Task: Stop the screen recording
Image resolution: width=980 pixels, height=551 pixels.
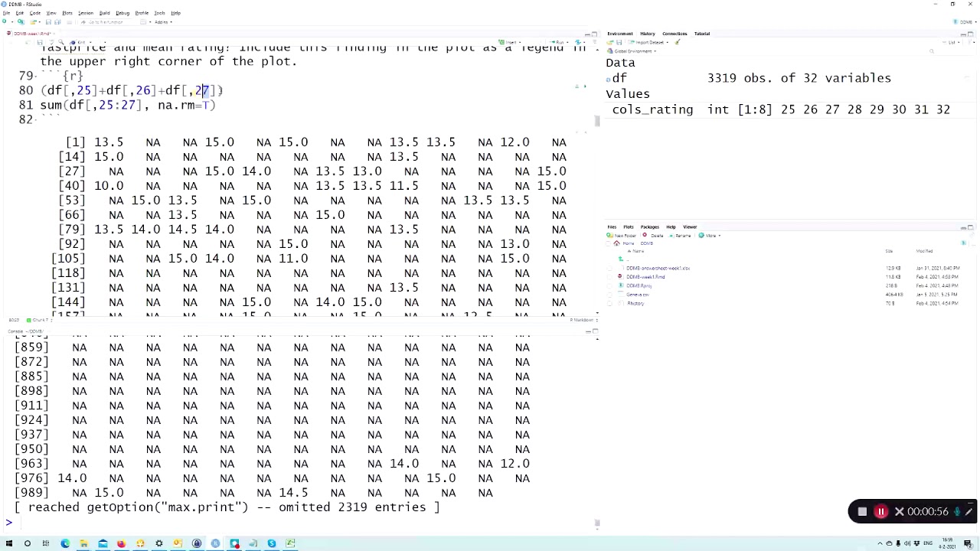Action: 862,511
